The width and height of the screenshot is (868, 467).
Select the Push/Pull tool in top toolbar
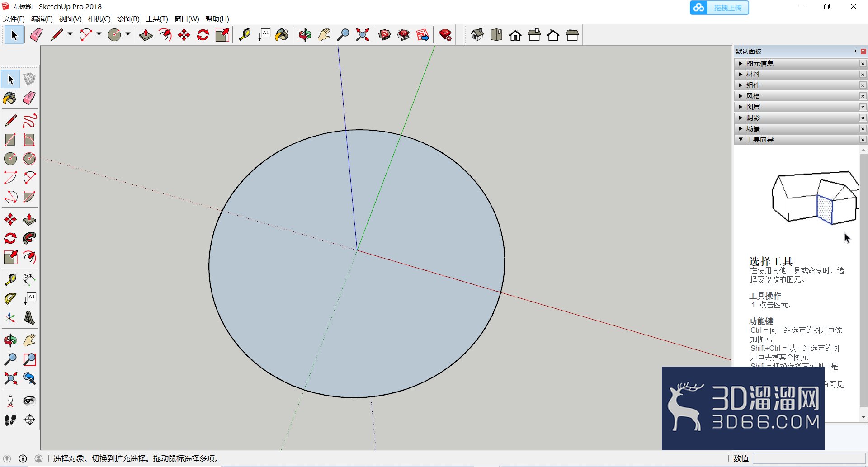click(x=146, y=35)
